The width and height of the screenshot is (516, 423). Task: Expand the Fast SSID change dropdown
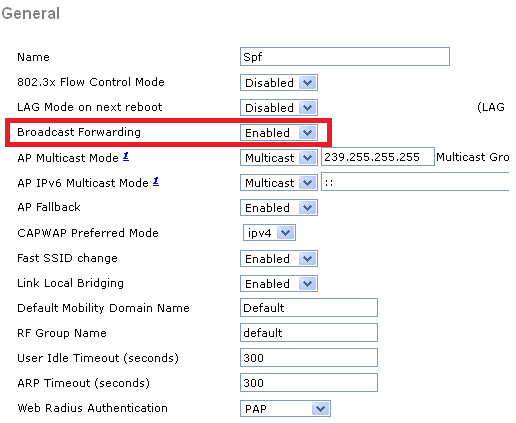coord(279,259)
